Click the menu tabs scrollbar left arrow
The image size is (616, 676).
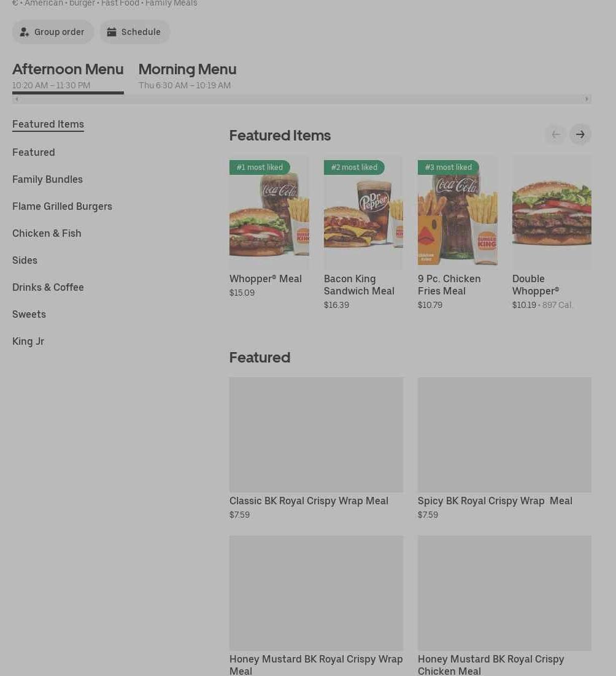point(17,99)
